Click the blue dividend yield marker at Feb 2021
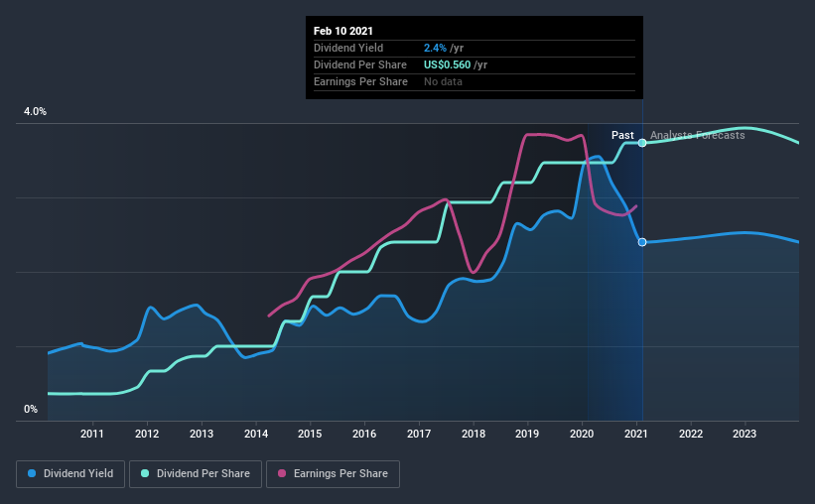 [642, 242]
